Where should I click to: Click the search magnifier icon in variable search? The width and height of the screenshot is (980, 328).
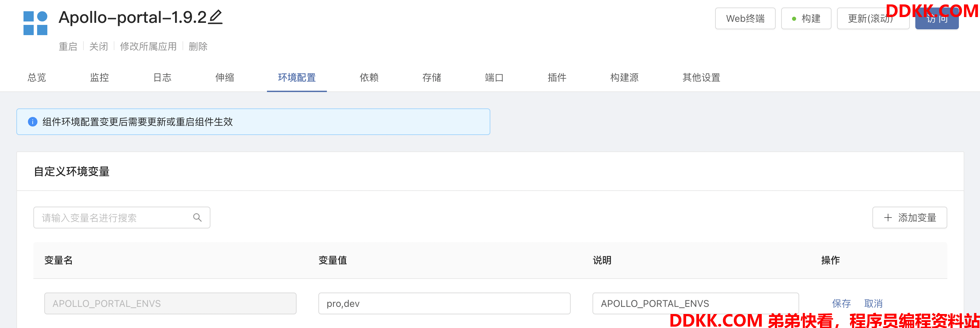[x=197, y=218]
